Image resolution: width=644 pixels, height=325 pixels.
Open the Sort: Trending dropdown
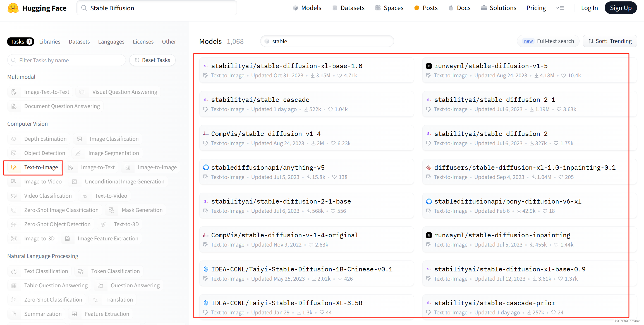point(610,41)
